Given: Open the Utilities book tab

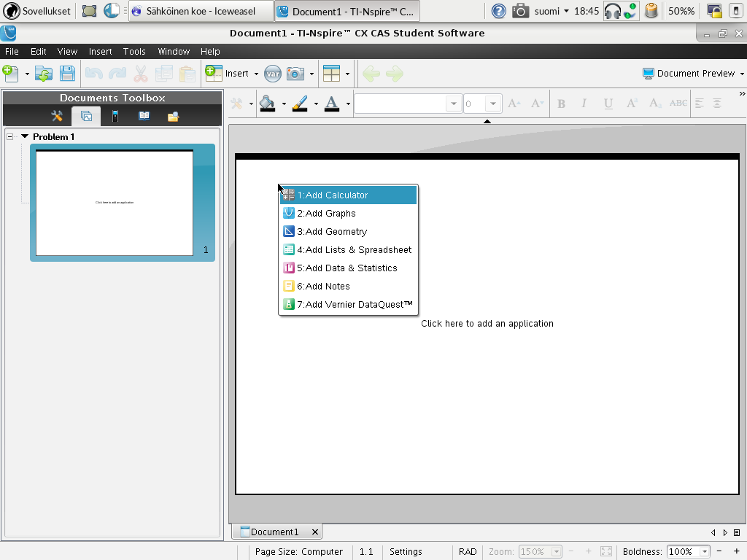Looking at the screenshot, I should 144,116.
